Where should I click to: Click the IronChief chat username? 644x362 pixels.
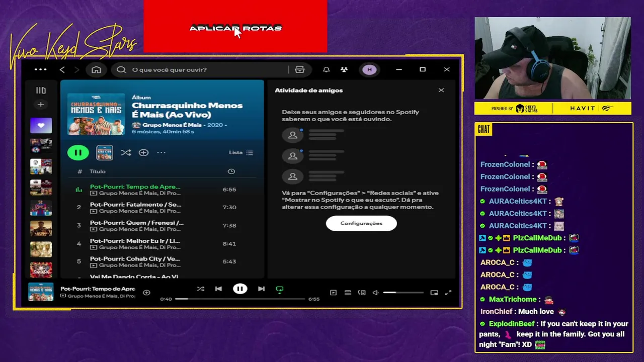coord(496,312)
